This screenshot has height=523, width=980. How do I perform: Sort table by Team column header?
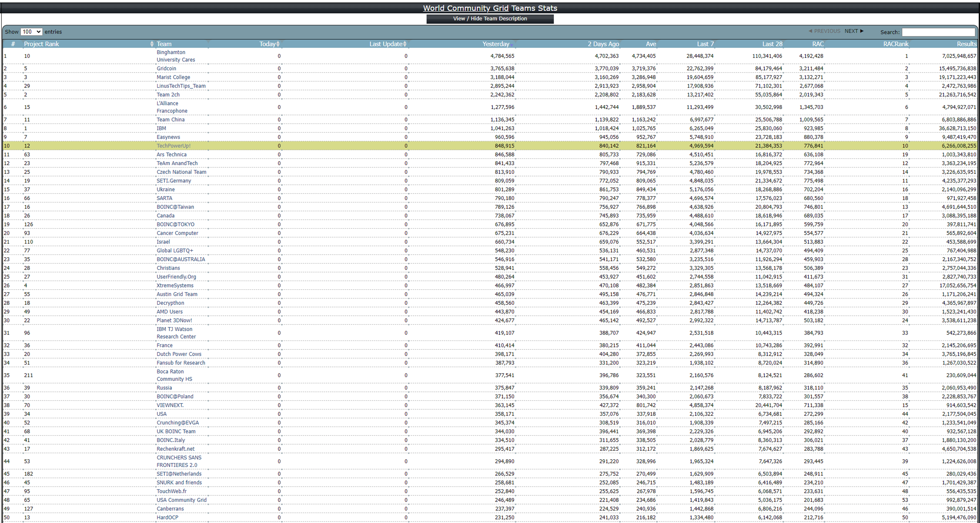click(x=164, y=44)
